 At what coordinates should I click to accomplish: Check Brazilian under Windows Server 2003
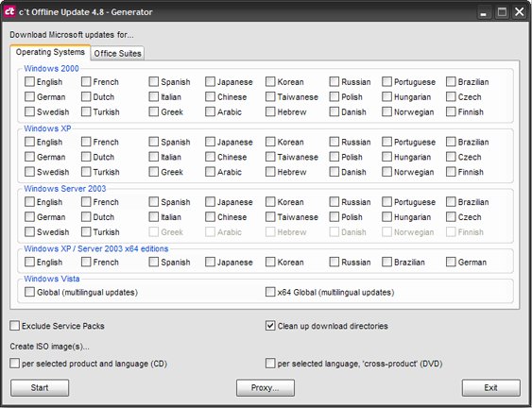[x=451, y=202]
